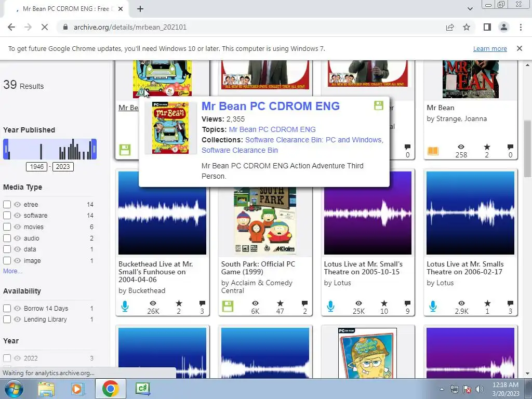Viewport: 532px width, 399px height.
Task: Open South Park: Official PC Game (1999)
Action: click(x=258, y=268)
